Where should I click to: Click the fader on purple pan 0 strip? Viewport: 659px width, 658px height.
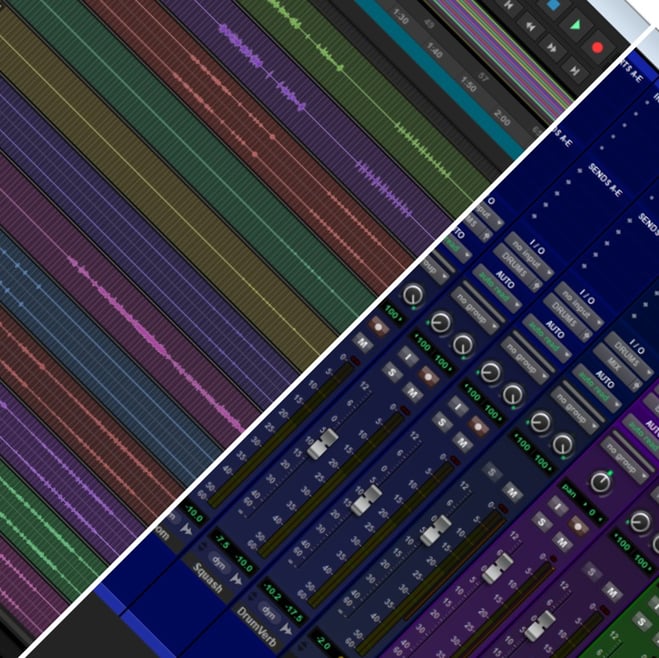(x=497, y=568)
